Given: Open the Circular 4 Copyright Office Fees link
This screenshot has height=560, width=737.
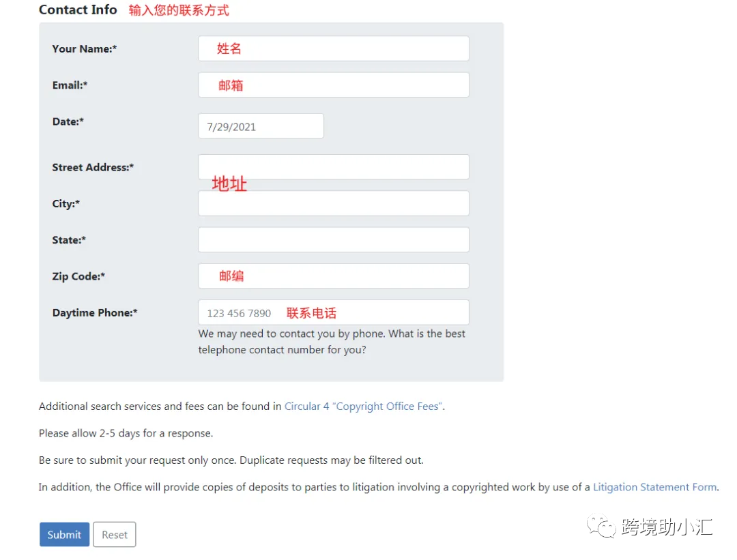Looking at the screenshot, I should point(363,407).
